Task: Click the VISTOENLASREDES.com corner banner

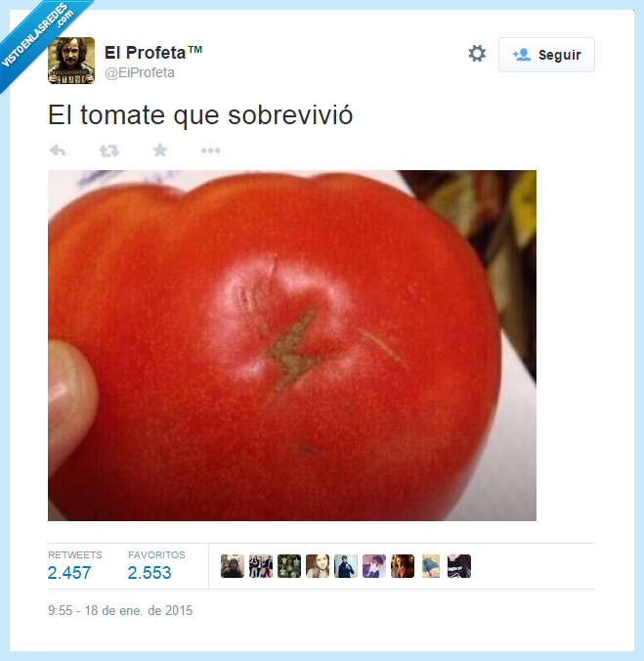Action: [x=38, y=36]
